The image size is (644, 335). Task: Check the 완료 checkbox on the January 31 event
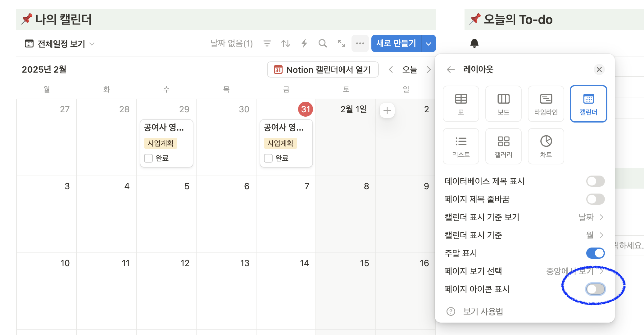268,158
